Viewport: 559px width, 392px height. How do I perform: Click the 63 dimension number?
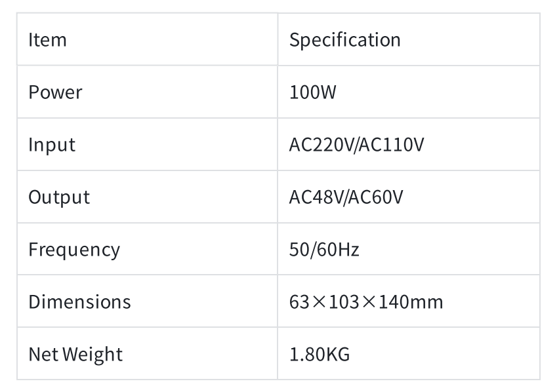pos(298,302)
